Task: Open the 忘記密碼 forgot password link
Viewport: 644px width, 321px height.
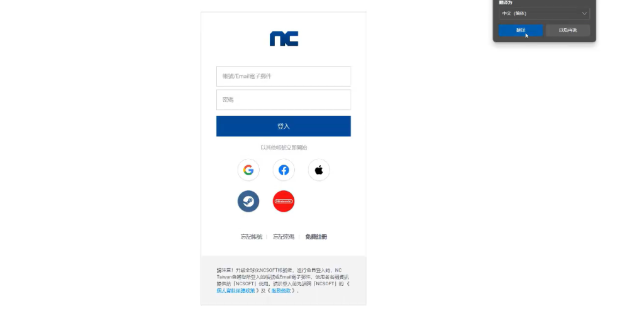Action: click(x=284, y=237)
